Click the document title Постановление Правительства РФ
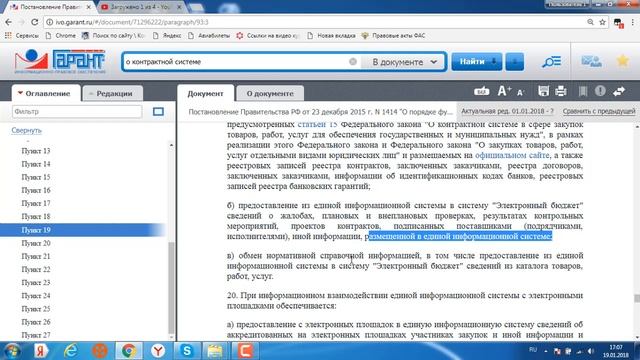The height and width of the screenshot is (360, 640). 320,111
